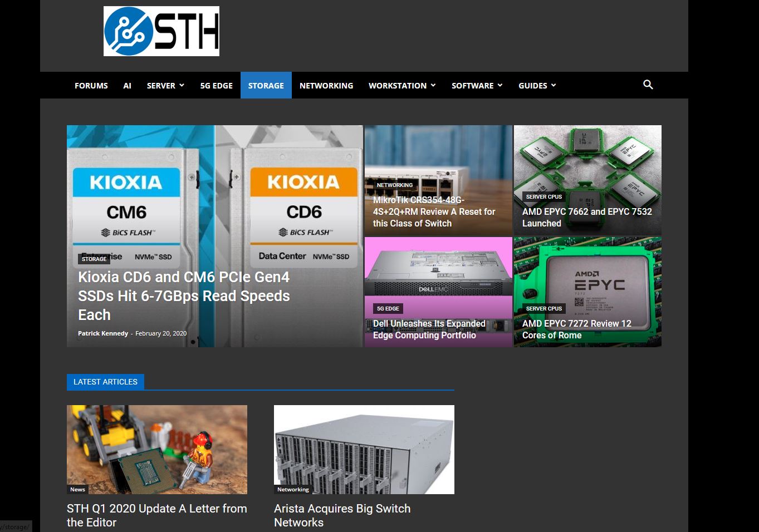Image resolution: width=759 pixels, height=532 pixels.
Task: Click SERVER CPUS tag on EPYC 7662 card
Action: point(544,196)
